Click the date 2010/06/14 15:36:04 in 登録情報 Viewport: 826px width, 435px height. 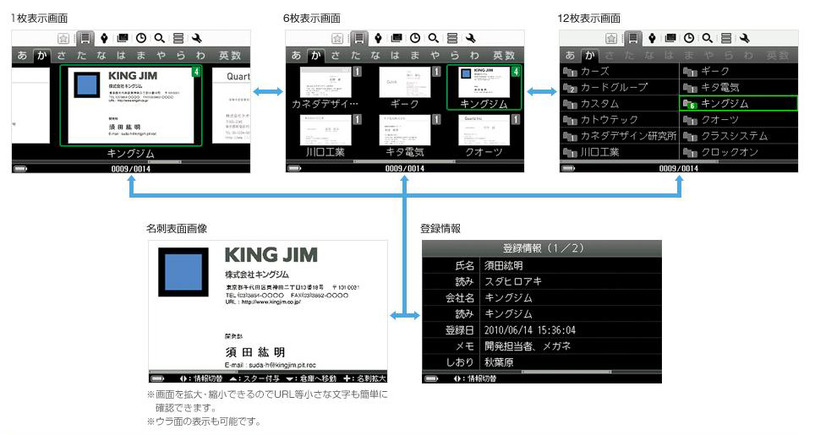point(530,330)
